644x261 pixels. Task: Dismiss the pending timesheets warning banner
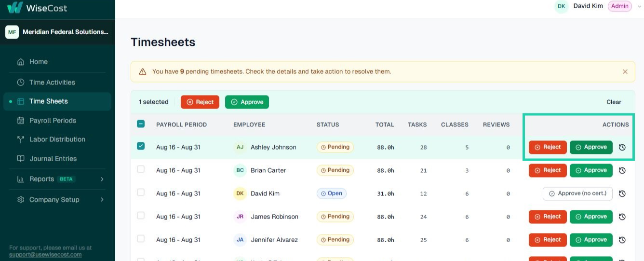click(625, 71)
